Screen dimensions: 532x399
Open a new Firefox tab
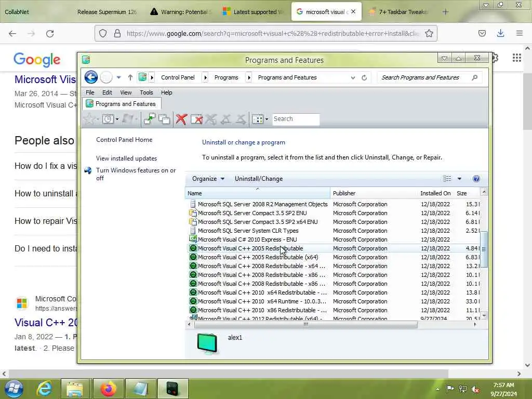445,12
